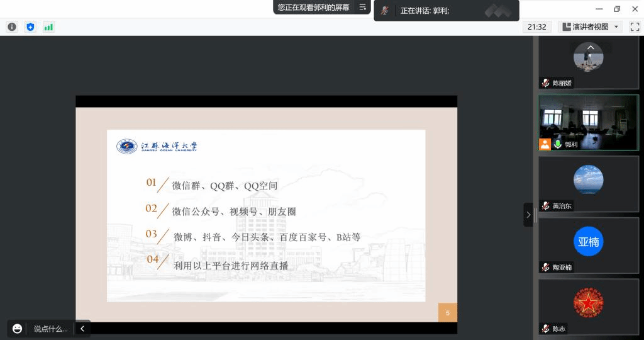The width and height of the screenshot is (644, 340).
Task: Toggle the muted mic icon for 陈丽媛
Action: click(x=545, y=83)
